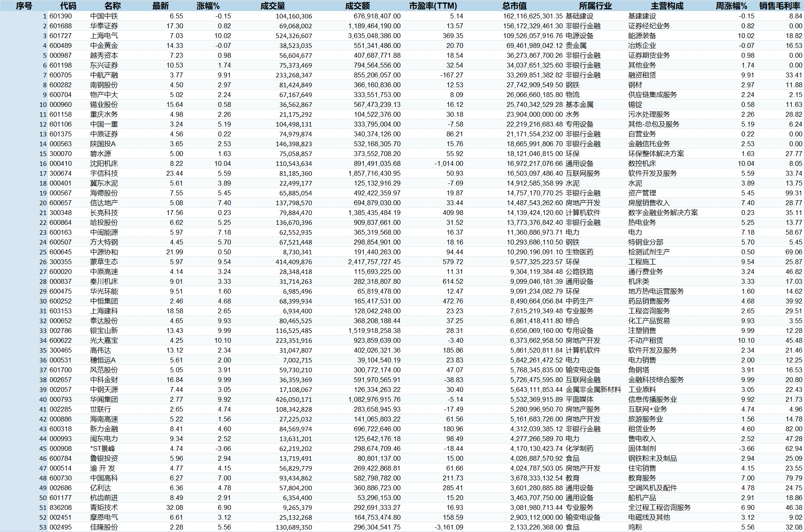
Task: Click the 序号 column header
Action: coord(24,6)
